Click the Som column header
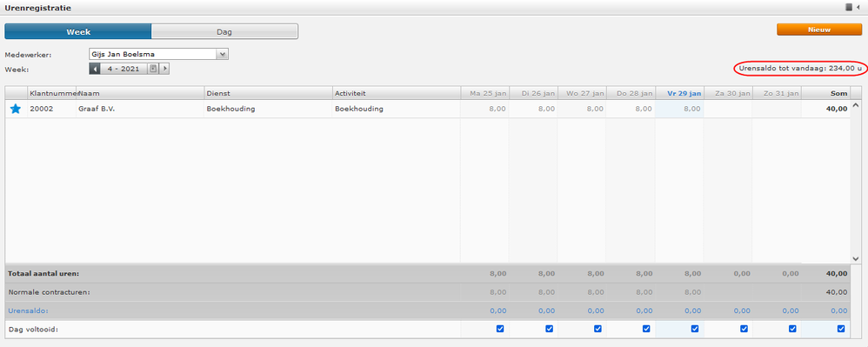 click(x=826, y=94)
